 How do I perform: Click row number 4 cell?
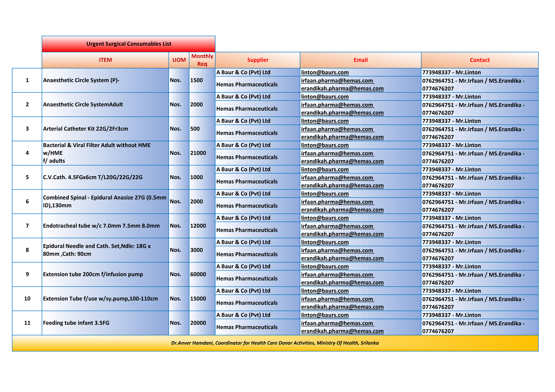[27, 153]
